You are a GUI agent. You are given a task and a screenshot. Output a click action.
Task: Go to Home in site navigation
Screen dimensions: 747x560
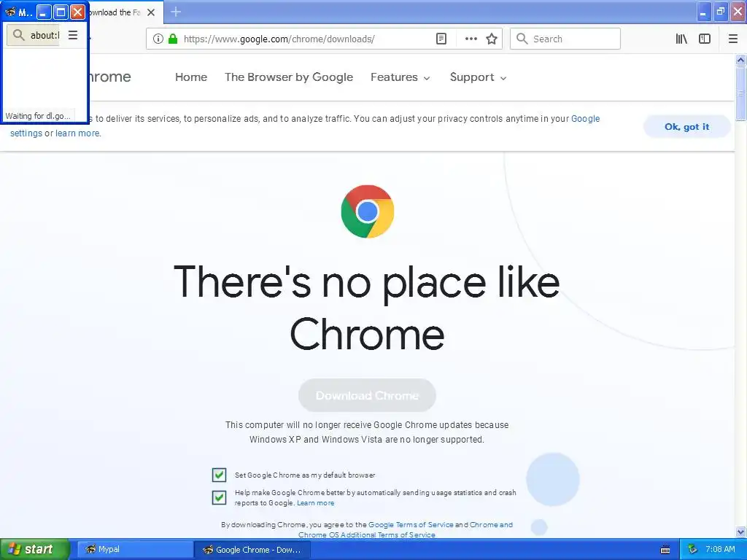coord(191,77)
